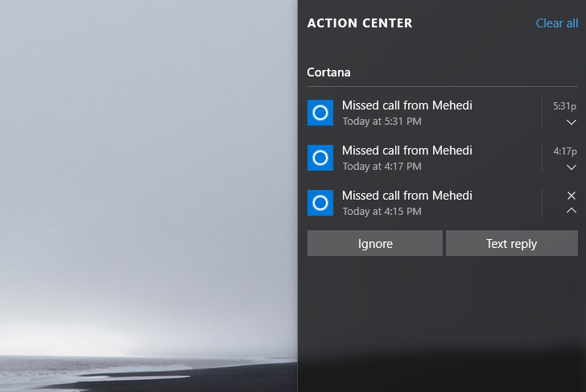Open missed call notification titled at 5:31 PM
This screenshot has height=392, width=586.
coord(424,113)
